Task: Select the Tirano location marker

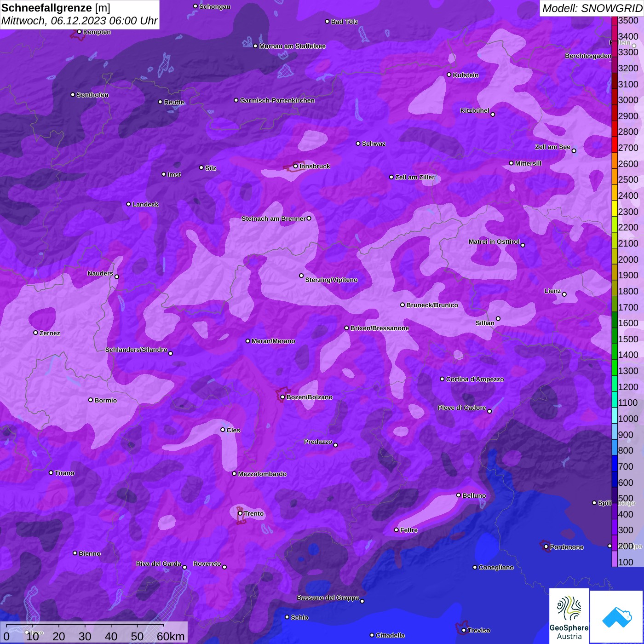Action: 51,472
